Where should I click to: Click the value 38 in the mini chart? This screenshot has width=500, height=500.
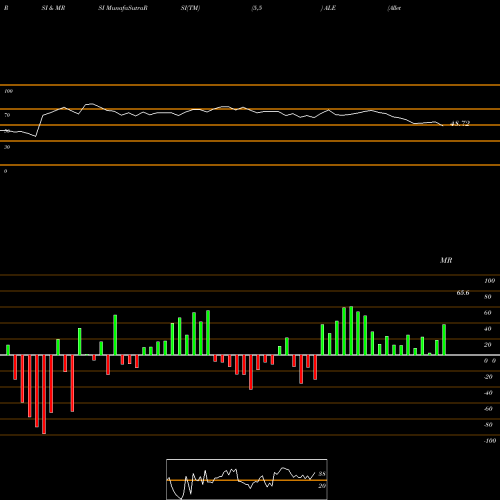point(322,474)
